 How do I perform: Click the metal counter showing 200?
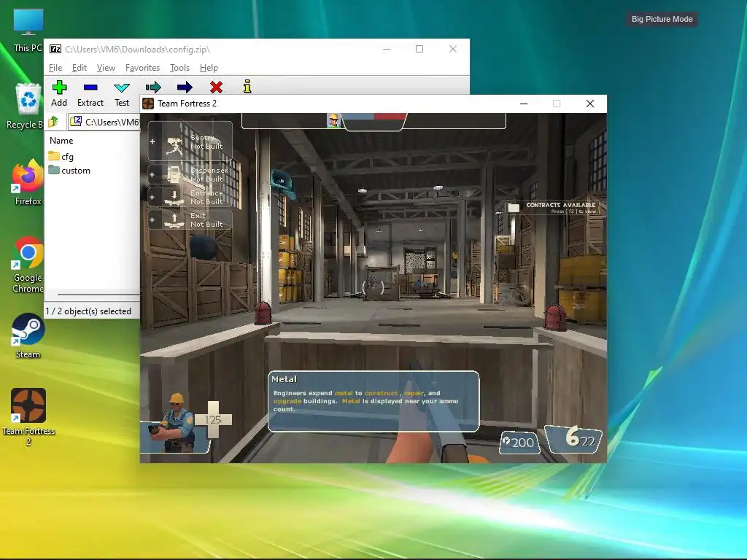click(x=519, y=443)
